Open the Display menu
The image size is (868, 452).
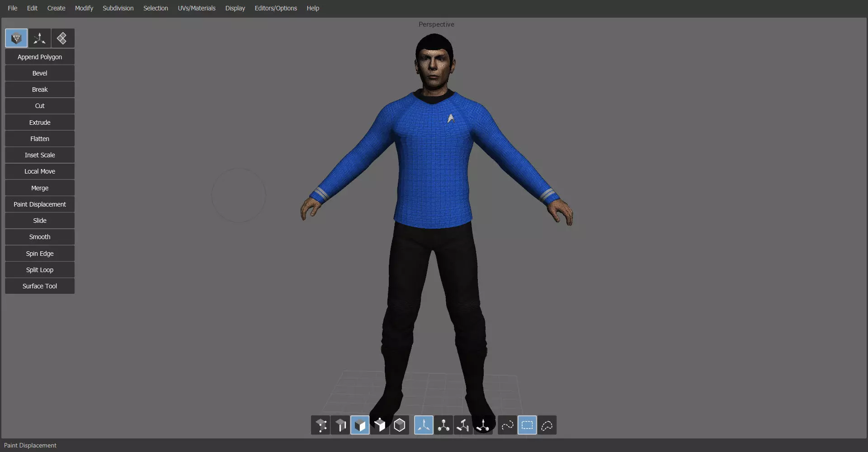click(x=235, y=8)
